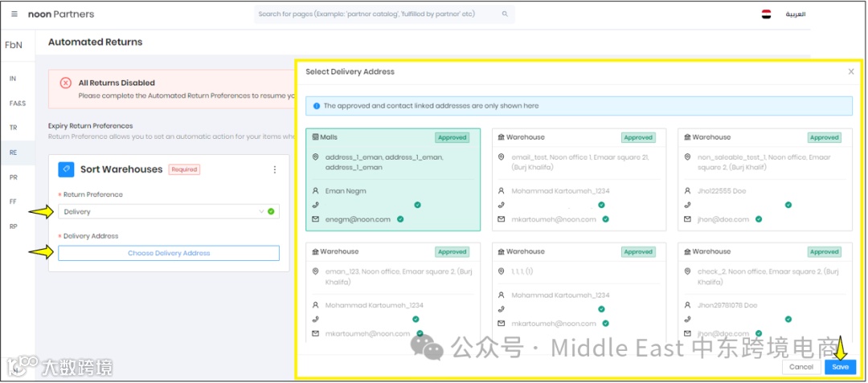Click the Automated Returns heading
Screen dimensions: 868x383
coord(95,42)
